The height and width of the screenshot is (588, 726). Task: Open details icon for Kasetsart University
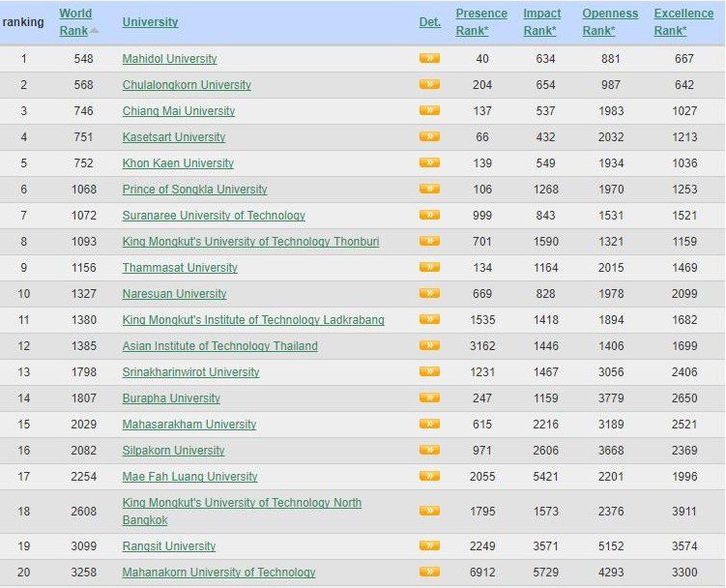click(x=429, y=136)
